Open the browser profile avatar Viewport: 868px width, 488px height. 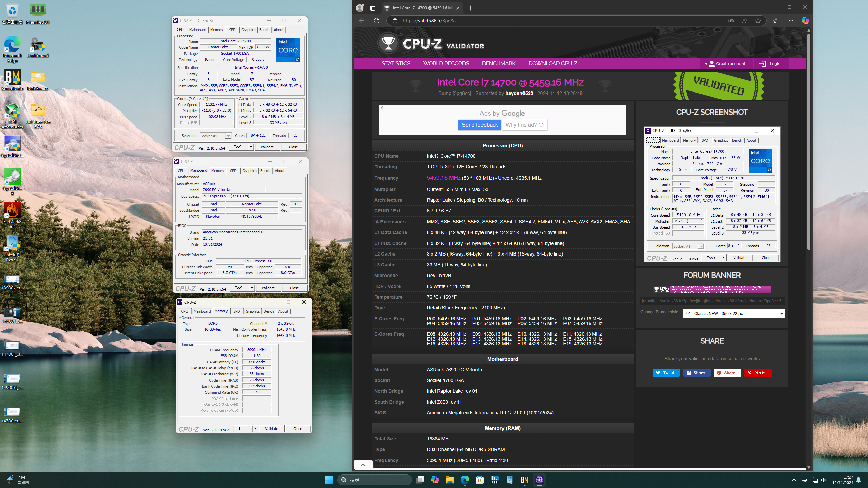pos(360,8)
